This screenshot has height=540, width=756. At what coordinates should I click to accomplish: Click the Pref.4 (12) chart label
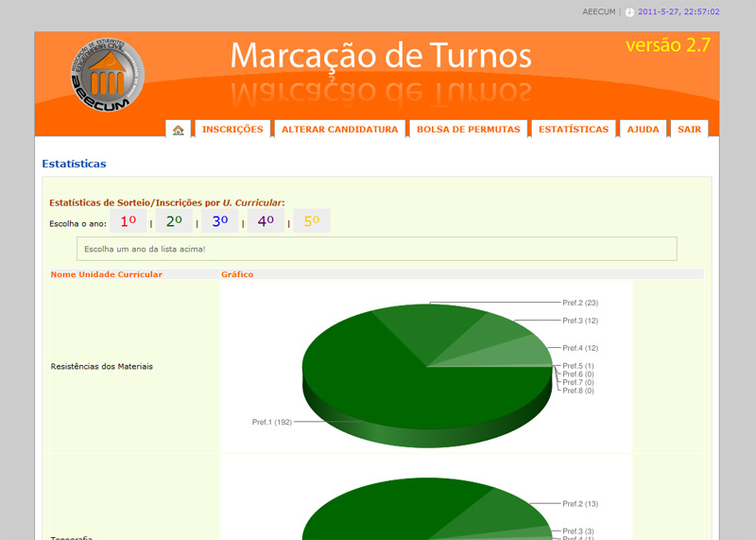coord(580,348)
